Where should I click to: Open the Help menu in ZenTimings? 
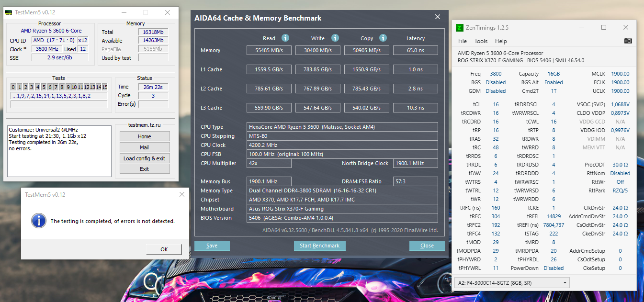click(501, 41)
